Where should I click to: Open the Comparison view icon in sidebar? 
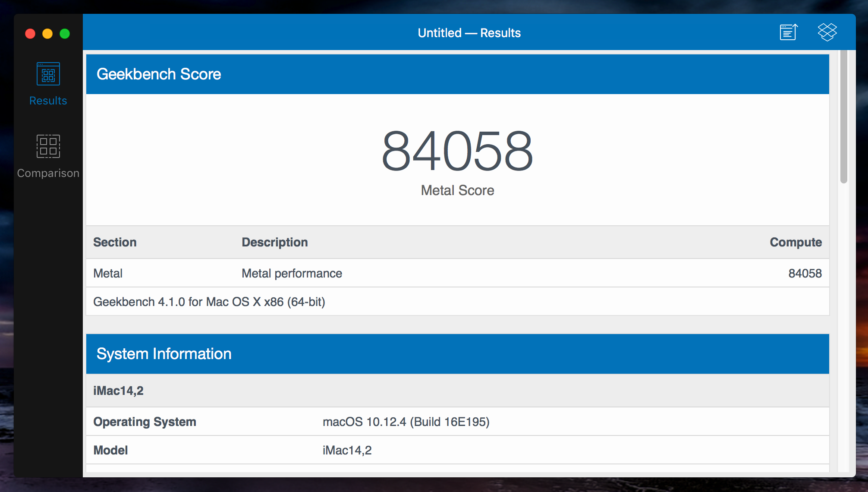(48, 146)
